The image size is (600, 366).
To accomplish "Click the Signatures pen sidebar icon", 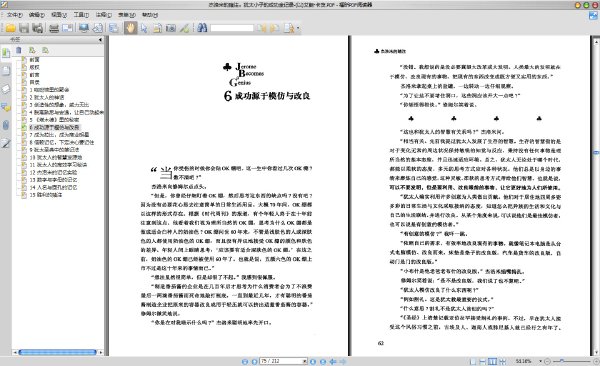I will coord(6,144).
